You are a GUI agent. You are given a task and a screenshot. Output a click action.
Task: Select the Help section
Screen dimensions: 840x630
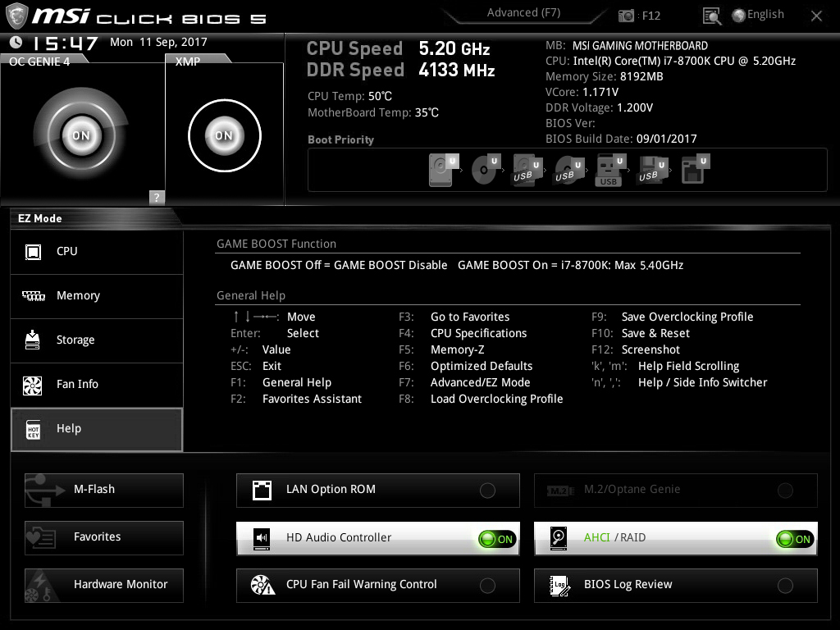(x=97, y=430)
